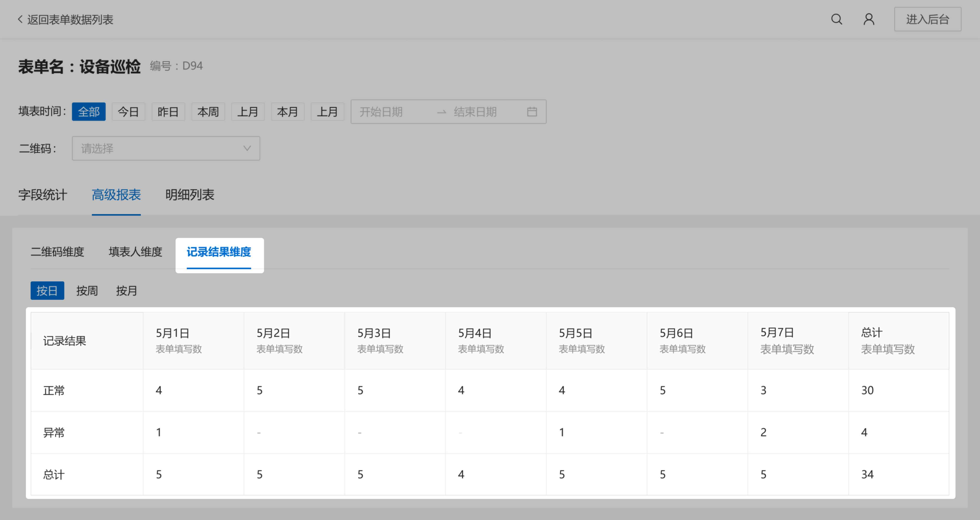Select the 全部 time filter
This screenshot has height=520, width=980.
pos(89,112)
